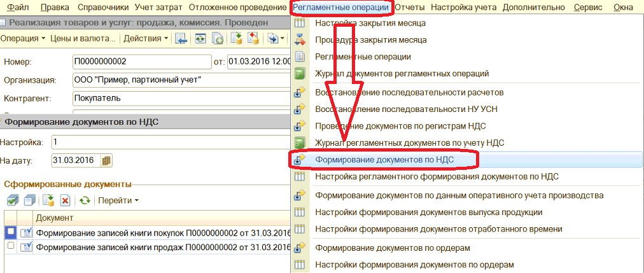The image size is (644, 273).
Task: Open calendar picker next to 31.03.2016
Action: [x=106, y=160]
